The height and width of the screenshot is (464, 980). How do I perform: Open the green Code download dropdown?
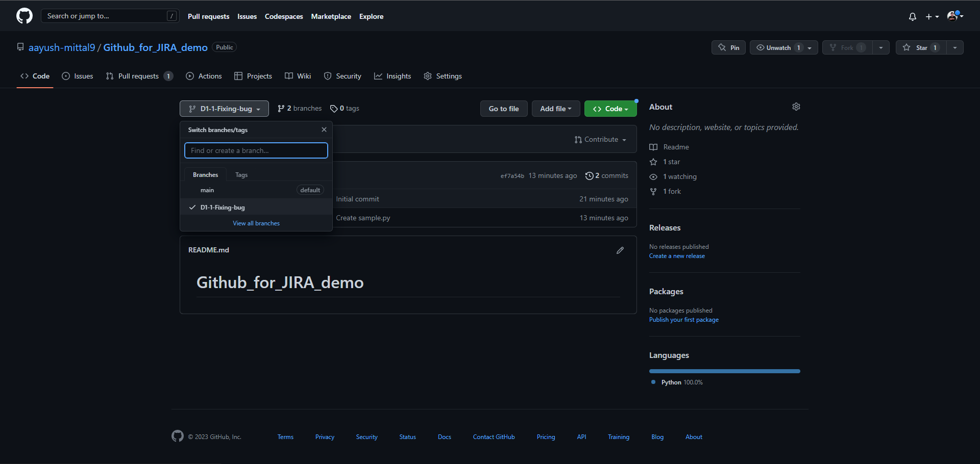click(x=610, y=108)
